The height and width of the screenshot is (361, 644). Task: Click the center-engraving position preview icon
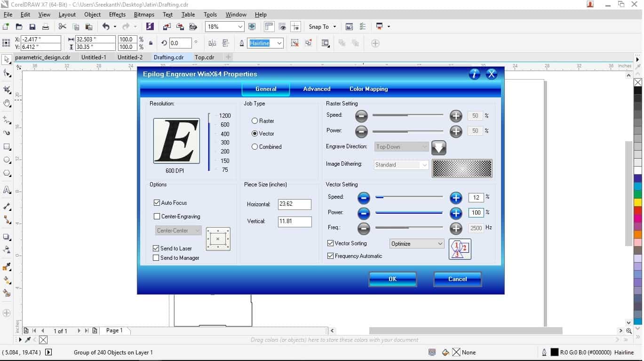[218, 239]
